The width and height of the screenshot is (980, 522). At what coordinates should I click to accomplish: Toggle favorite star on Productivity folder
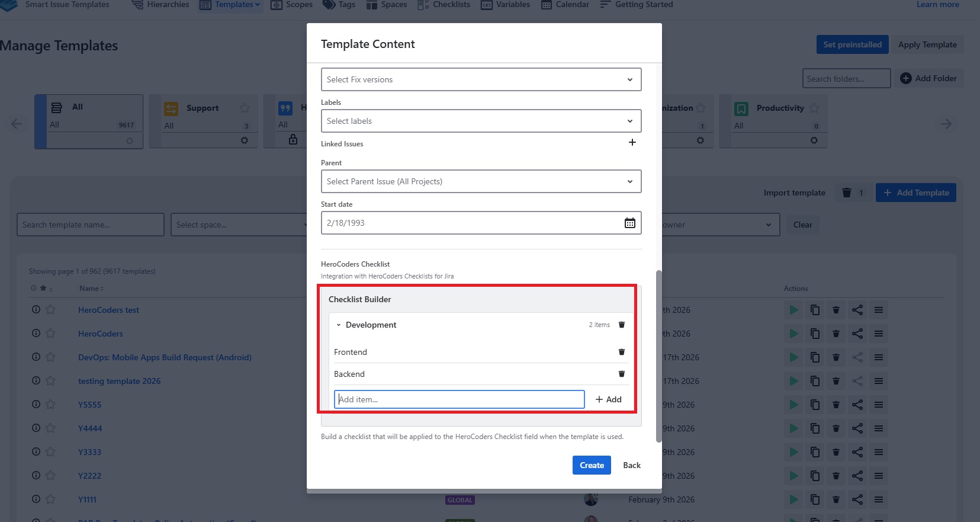coord(814,108)
